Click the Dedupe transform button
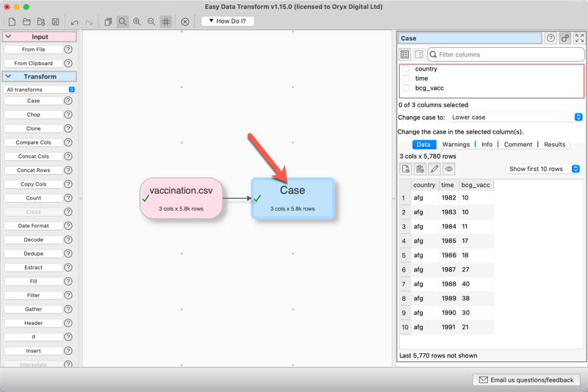The width and height of the screenshot is (588, 392). pyautogui.click(x=34, y=254)
